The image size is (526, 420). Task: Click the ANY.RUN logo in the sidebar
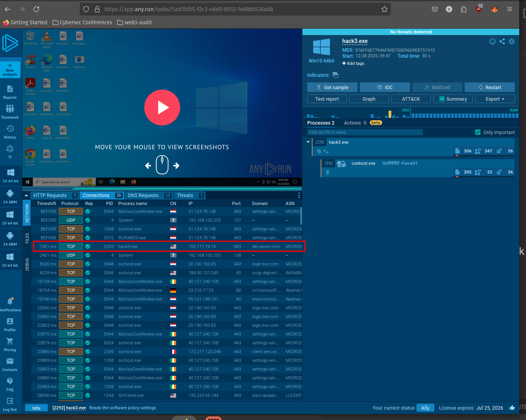click(x=10, y=43)
